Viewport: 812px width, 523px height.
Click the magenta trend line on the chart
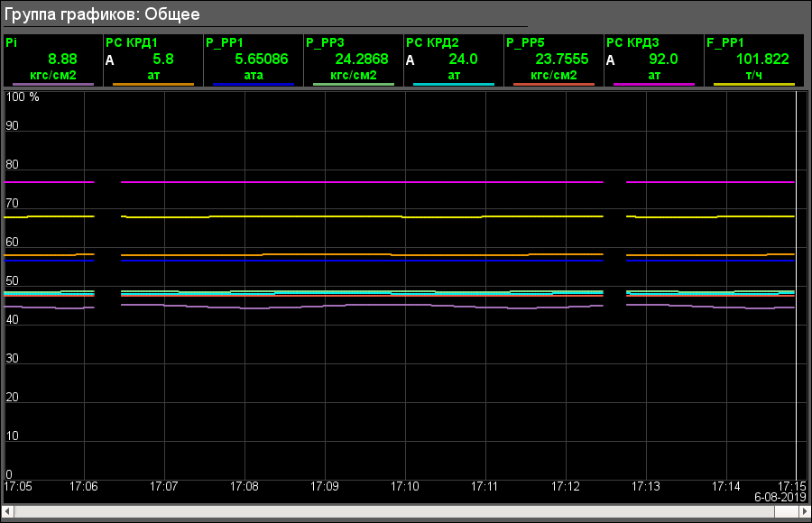361,182
